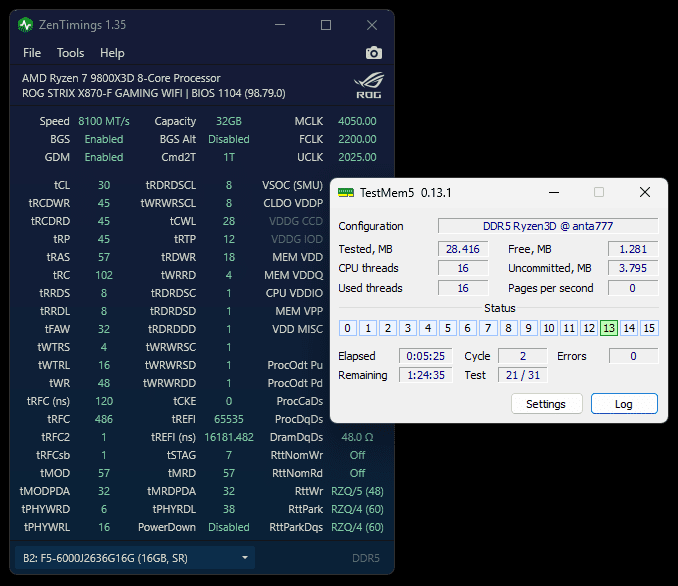Click the Configuration field DDR5 Ryzen3D @ anta777

pyautogui.click(x=548, y=226)
